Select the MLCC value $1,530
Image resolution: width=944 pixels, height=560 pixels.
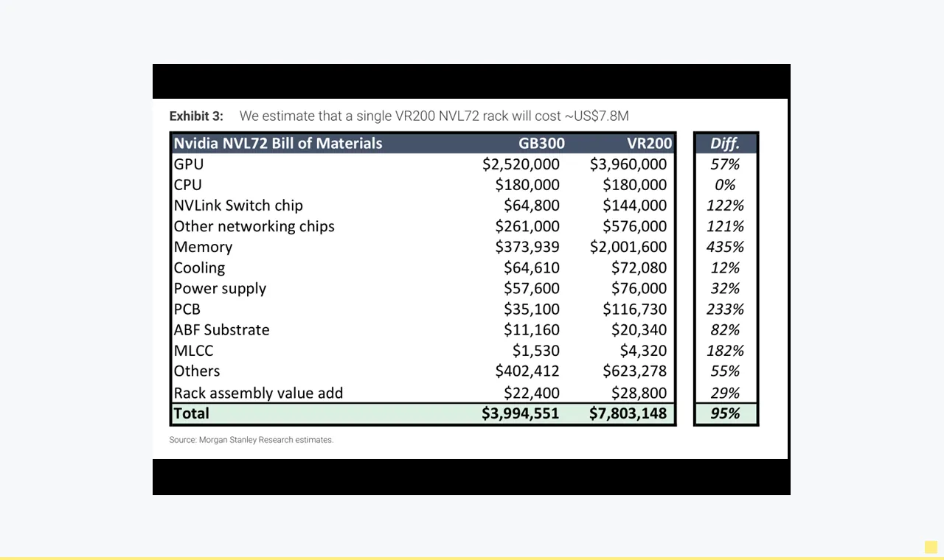click(x=536, y=350)
